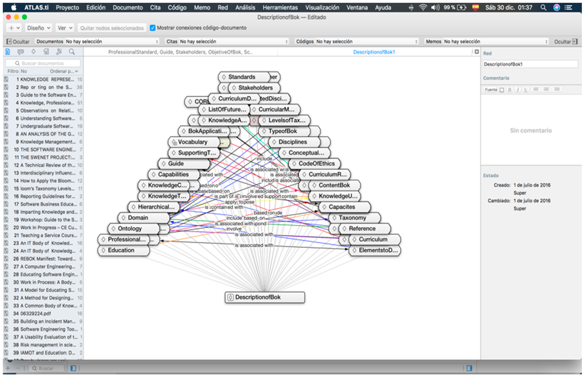Click the sidebar magnifier search icon
This screenshot has width=588, height=378.
(x=72, y=52)
